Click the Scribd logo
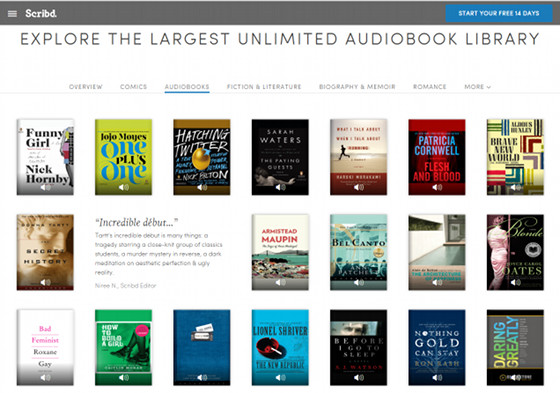This screenshot has width=560, height=393. 41,13
